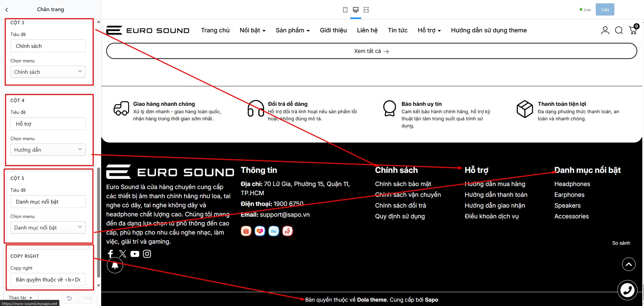Switch to desktop preview icon

[x=356, y=10]
